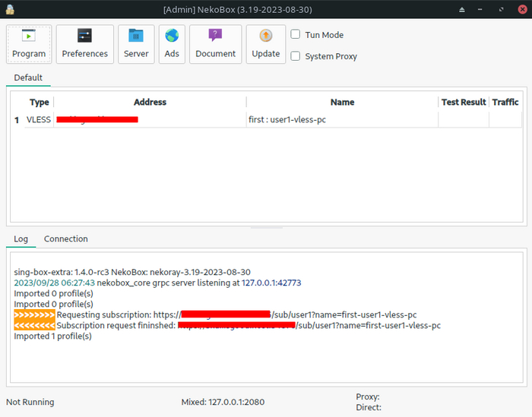
Task: Switch to the Connection tab
Action: [66, 239]
